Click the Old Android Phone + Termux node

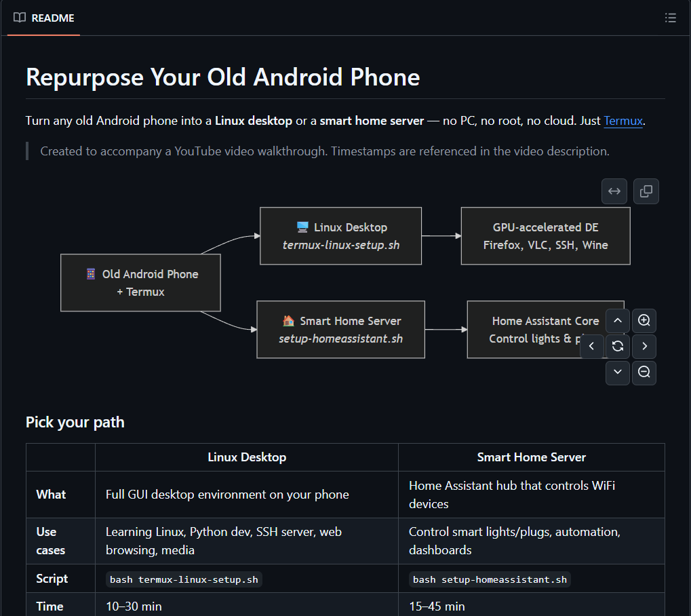[140, 283]
